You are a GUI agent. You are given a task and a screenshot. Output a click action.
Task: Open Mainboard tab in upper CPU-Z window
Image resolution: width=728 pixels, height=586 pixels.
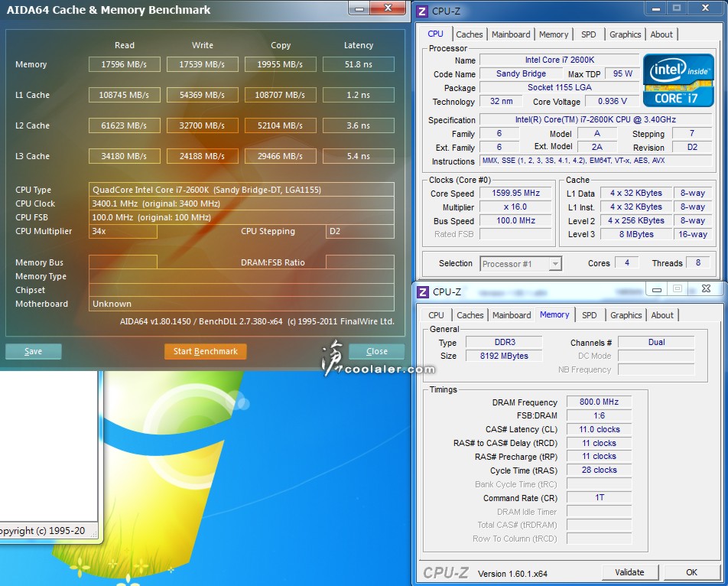point(511,34)
